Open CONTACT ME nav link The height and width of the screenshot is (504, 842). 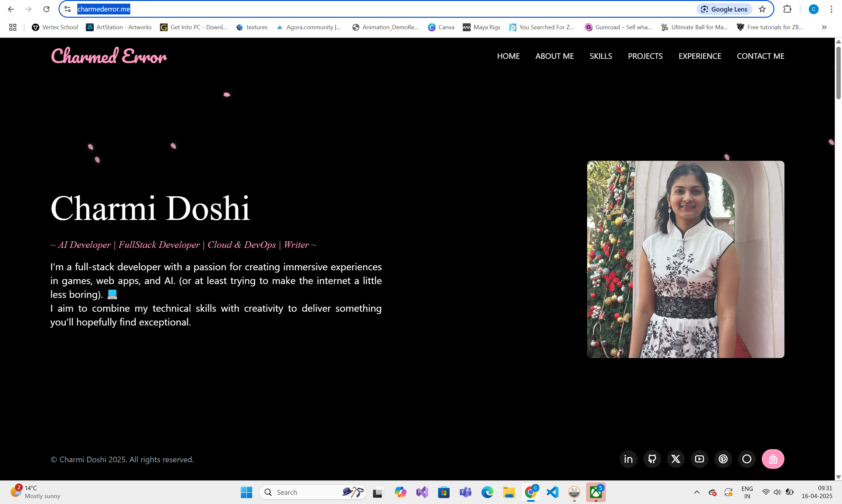pyautogui.click(x=760, y=56)
